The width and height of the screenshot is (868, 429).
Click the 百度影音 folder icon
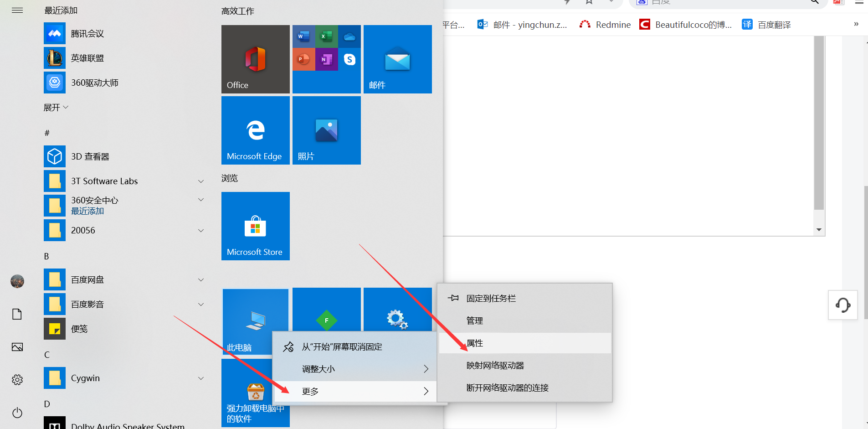pos(55,304)
